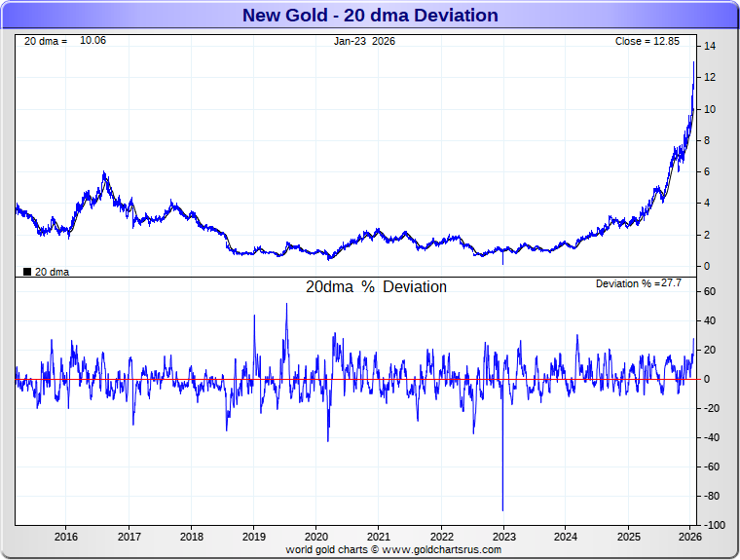
Task: Select the 2016 label on the x-axis
Action: click(66, 537)
